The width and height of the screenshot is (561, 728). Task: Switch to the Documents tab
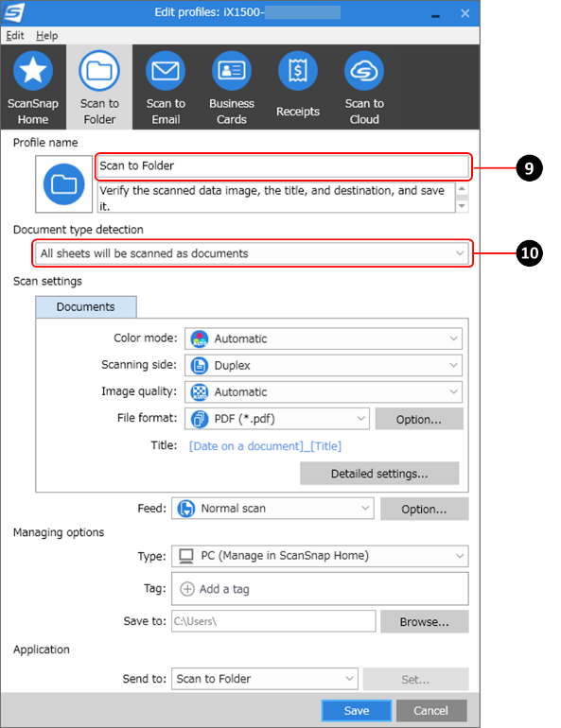86,307
